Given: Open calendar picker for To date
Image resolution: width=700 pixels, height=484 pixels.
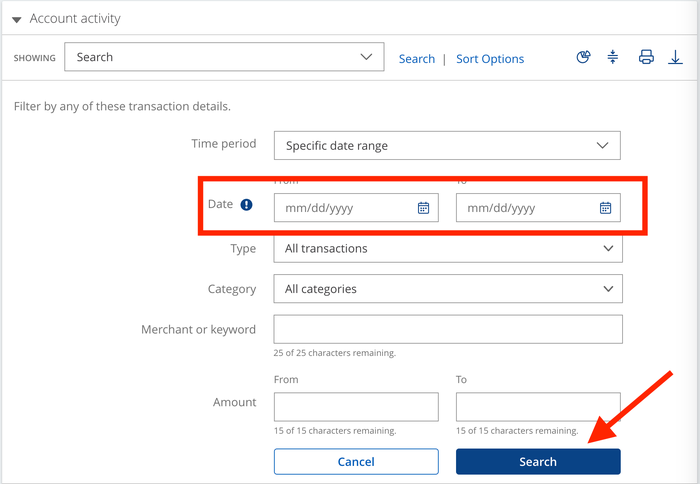Looking at the screenshot, I should (605, 208).
